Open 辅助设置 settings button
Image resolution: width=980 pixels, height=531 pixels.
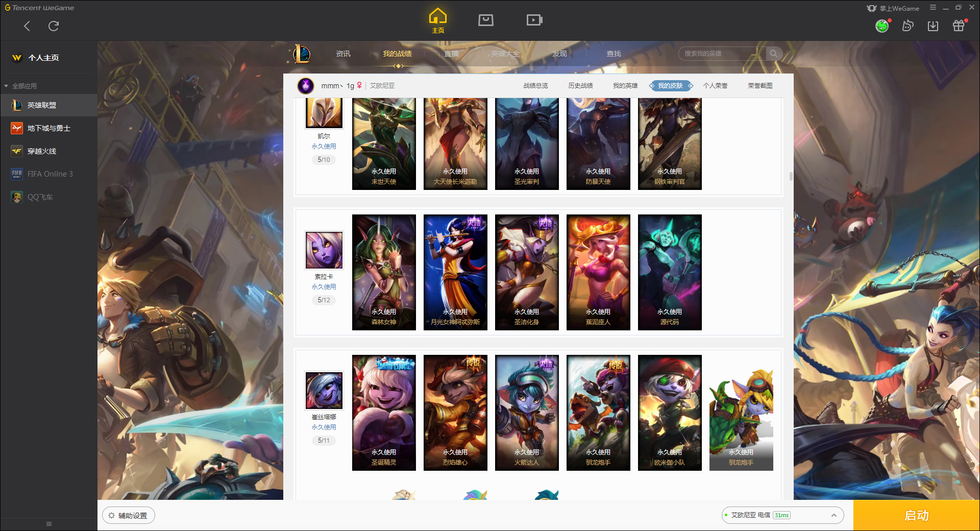(x=129, y=516)
